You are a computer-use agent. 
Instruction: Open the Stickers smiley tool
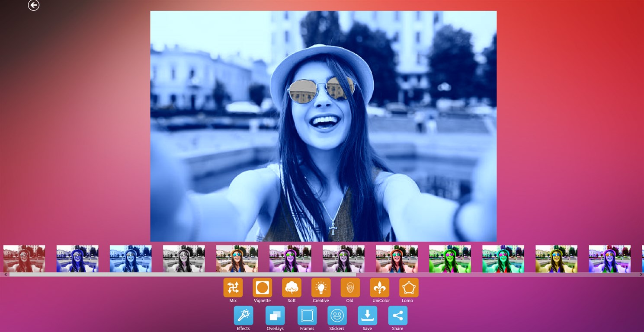click(337, 316)
